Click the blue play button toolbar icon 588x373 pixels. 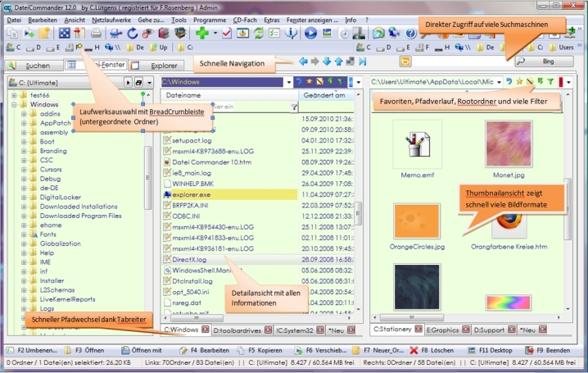311,33
